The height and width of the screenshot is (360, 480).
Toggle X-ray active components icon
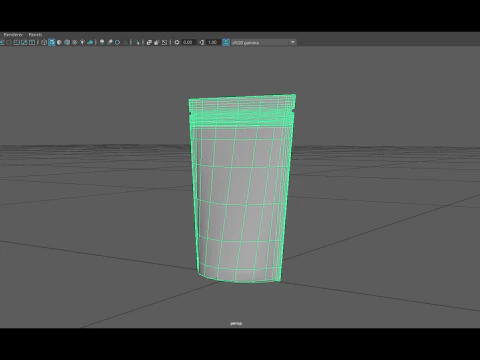click(x=157, y=42)
